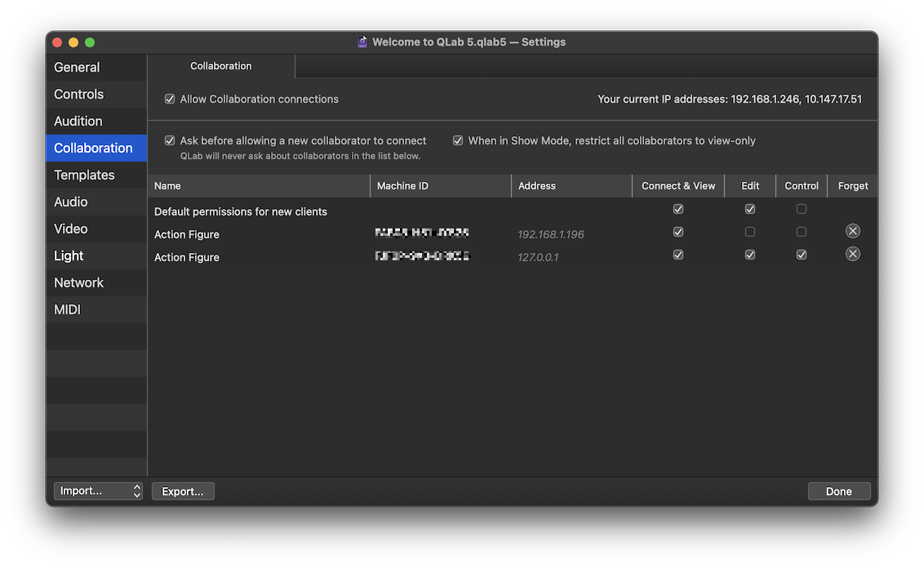Switch to General settings
Screen dimensions: 924x567
point(76,67)
